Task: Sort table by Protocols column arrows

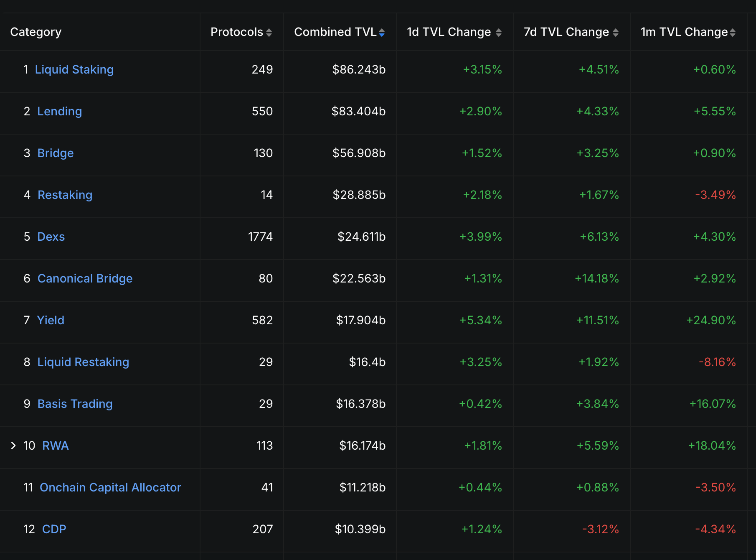Action: (x=269, y=33)
